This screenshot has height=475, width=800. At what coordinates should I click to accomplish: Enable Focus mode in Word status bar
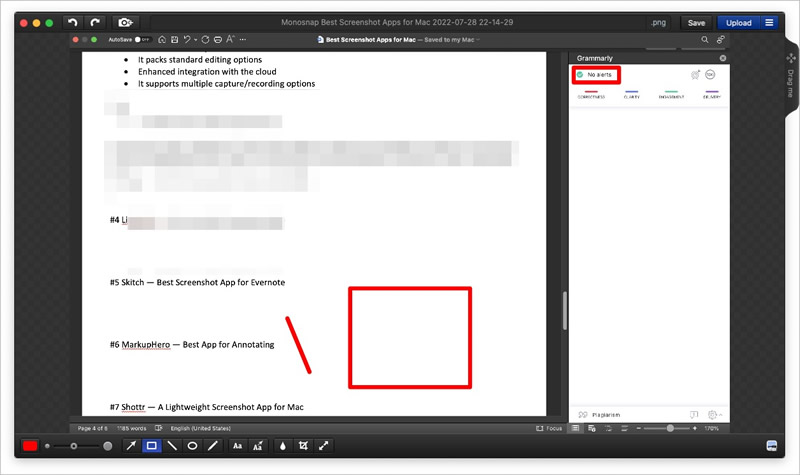(x=549, y=429)
